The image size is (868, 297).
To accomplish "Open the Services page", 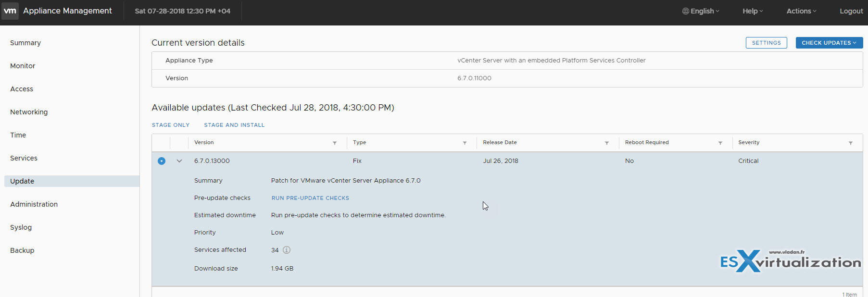I will pos(24,158).
